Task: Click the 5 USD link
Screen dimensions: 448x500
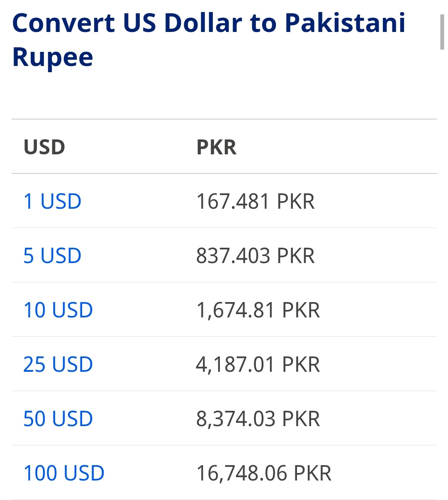Action: coord(52,256)
